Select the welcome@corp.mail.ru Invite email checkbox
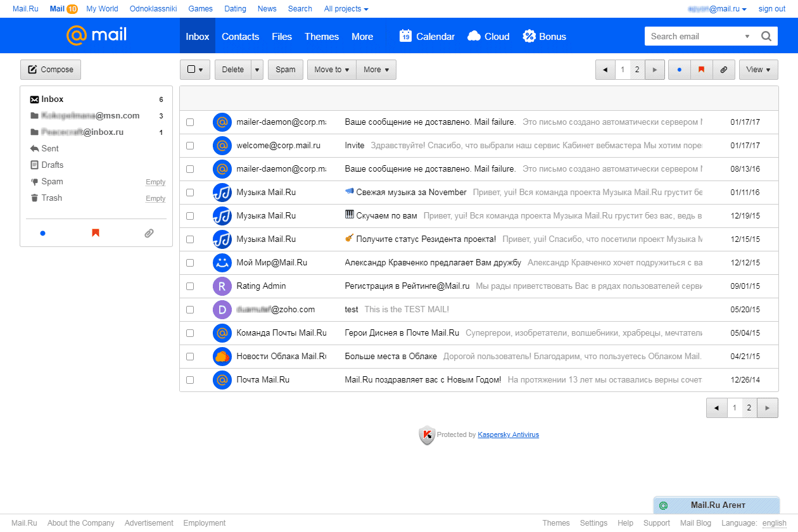The image size is (798, 532). click(x=190, y=146)
